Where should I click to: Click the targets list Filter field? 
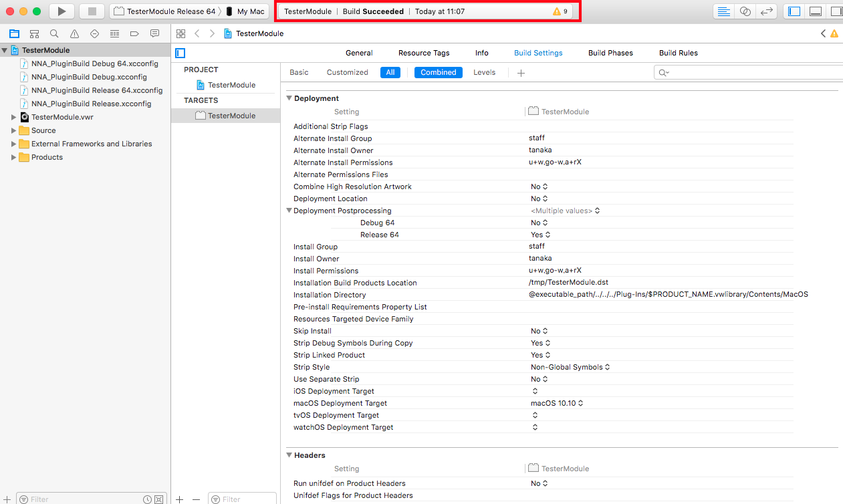[242, 499]
